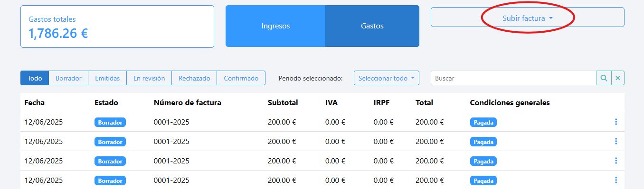Show Confirmado invoices
Viewport: 644px width, 189px height.
241,78
